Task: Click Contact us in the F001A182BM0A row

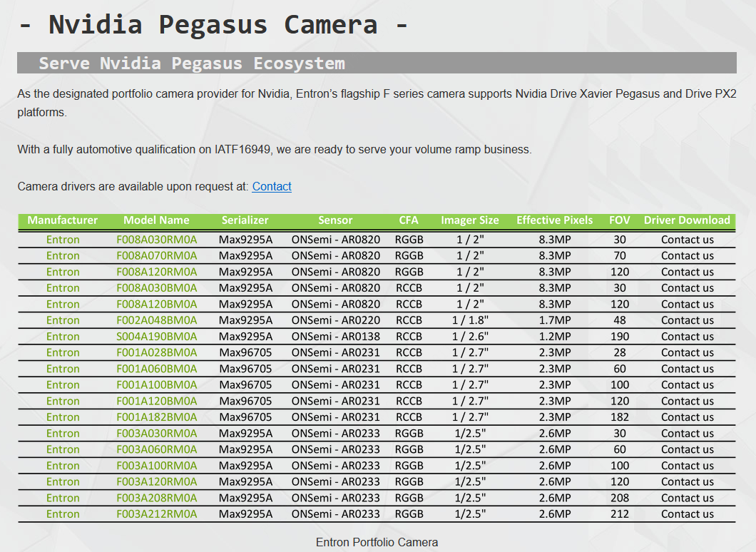Action: (x=687, y=417)
